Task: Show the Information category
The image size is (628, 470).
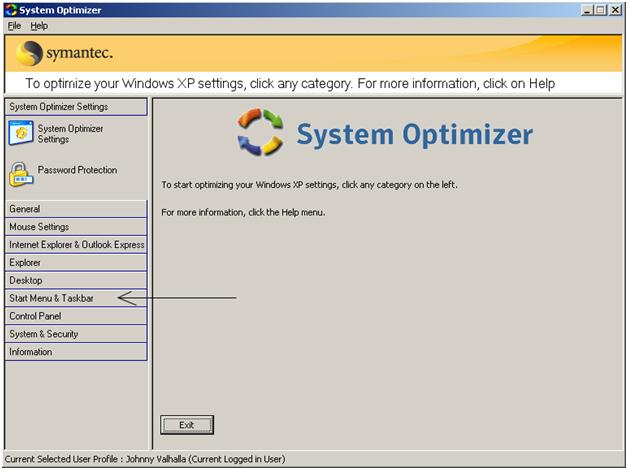Action: pos(76,352)
